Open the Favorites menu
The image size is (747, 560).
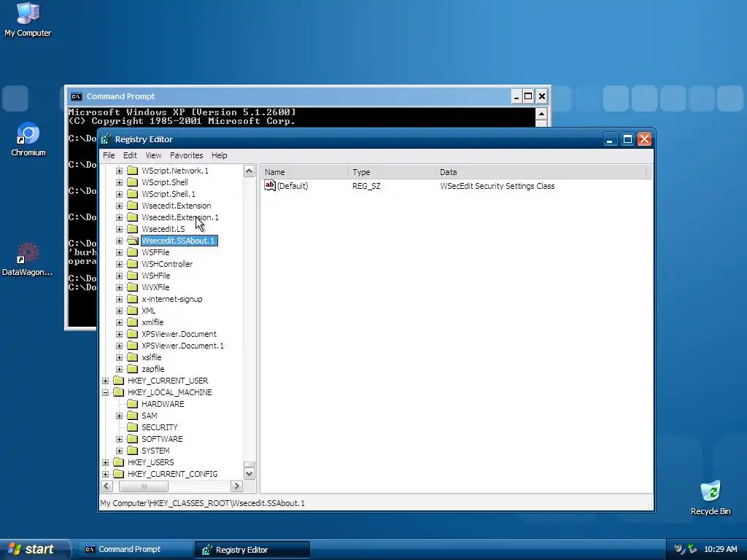(x=186, y=155)
